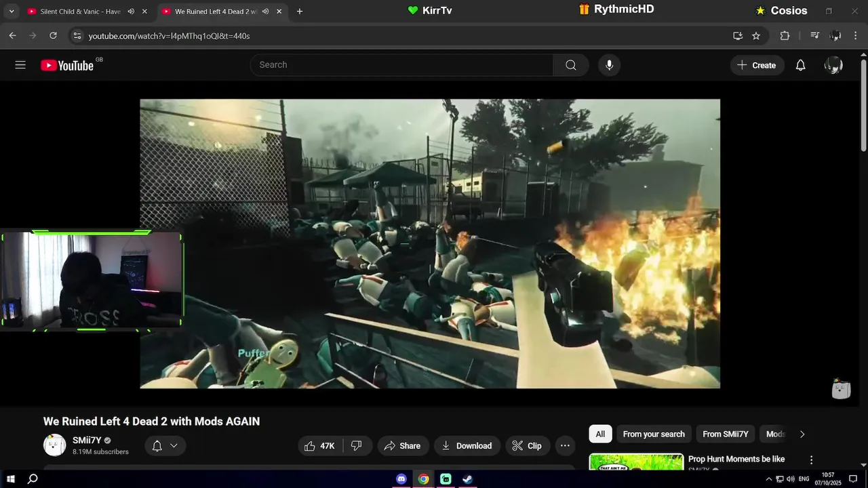The image size is (868, 488).
Task: Reload the current page
Action: click(x=54, y=36)
